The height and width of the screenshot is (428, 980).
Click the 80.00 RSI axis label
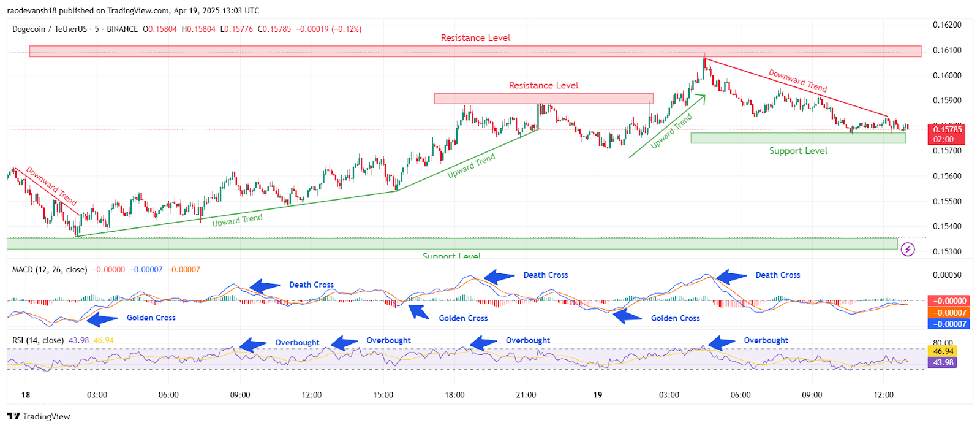943,343
